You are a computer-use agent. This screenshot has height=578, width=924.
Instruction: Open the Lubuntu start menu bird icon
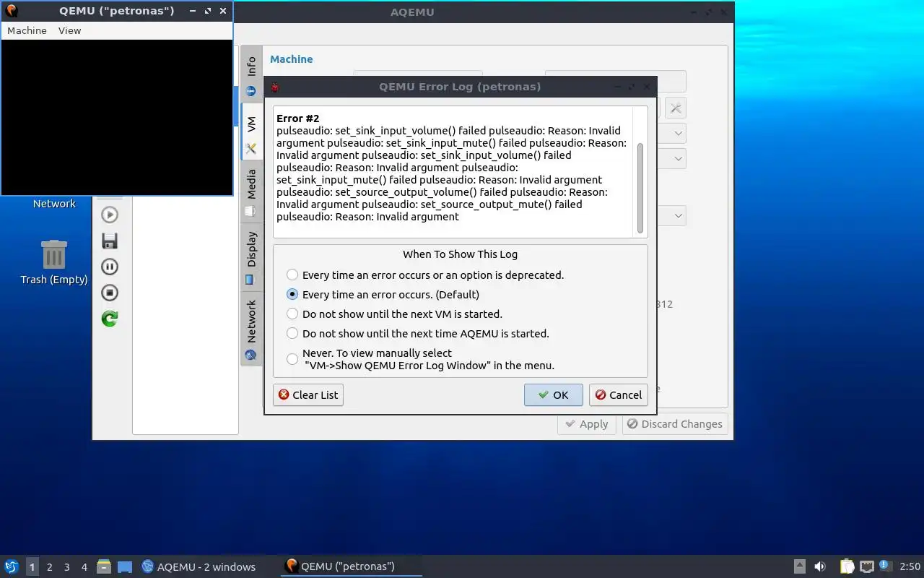tap(12, 566)
